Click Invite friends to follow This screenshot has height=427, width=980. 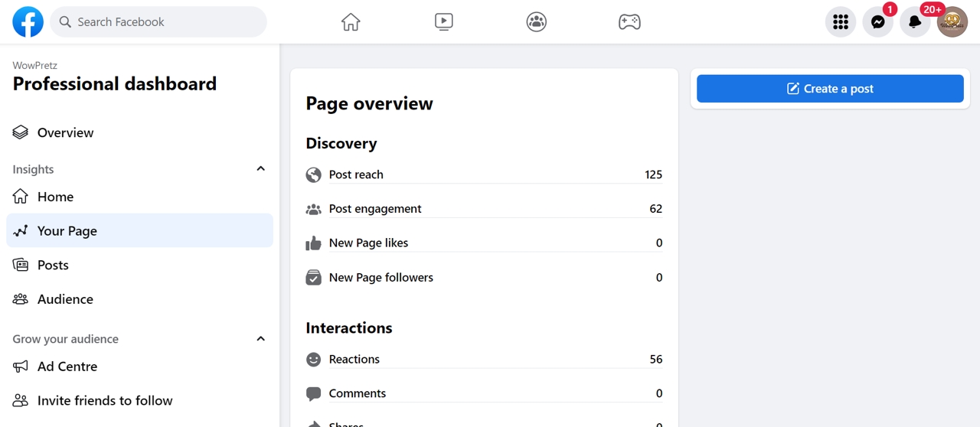105,400
